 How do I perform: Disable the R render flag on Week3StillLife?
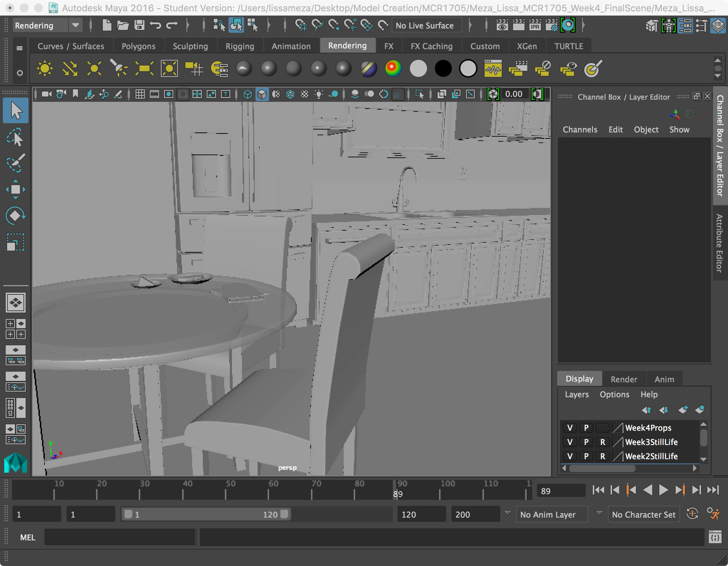[x=602, y=442]
